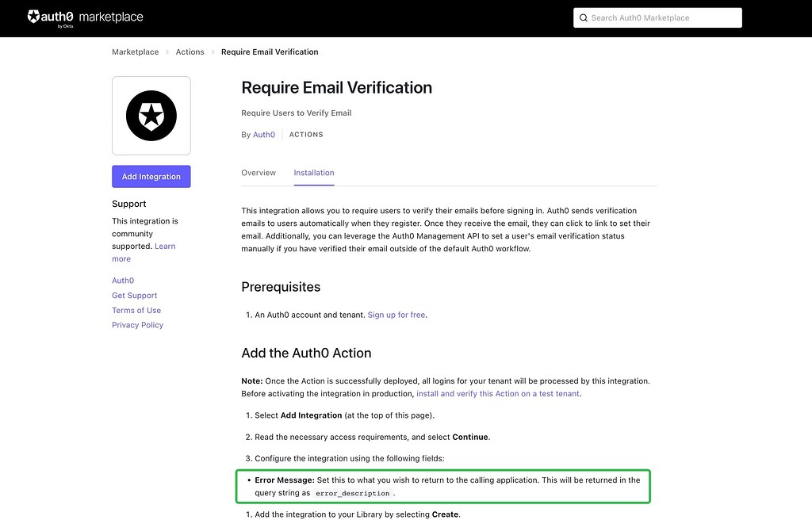The width and height of the screenshot is (812, 520).
Task: Go to the Marketplace breadcrumb
Action: click(135, 52)
